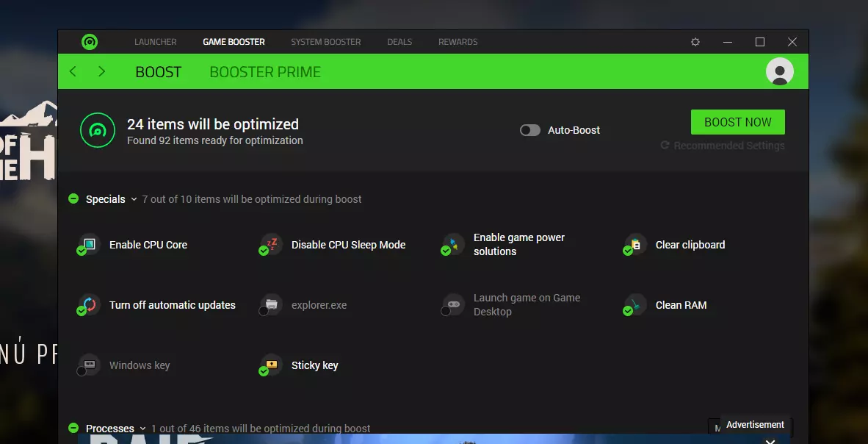Toggle the Auto-Boost switch
Image resolution: width=868 pixels, height=444 pixels.
[529, 130]
